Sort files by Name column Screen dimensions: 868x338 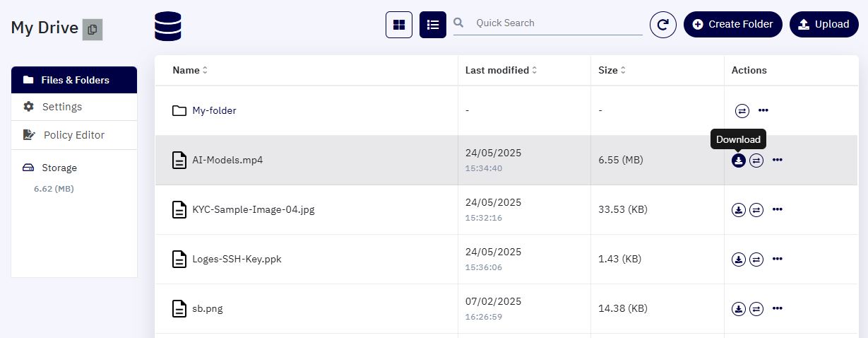tap(190, 70)
